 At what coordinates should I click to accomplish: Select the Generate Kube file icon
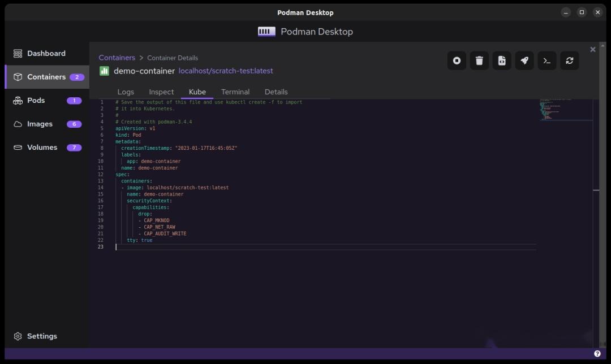(x=502, y=60)
